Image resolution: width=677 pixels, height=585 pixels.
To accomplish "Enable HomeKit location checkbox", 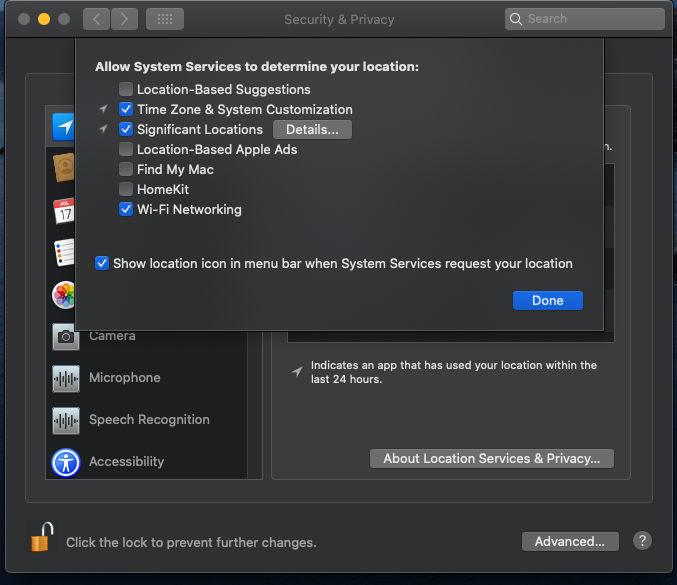I will [x=126, y=189].
